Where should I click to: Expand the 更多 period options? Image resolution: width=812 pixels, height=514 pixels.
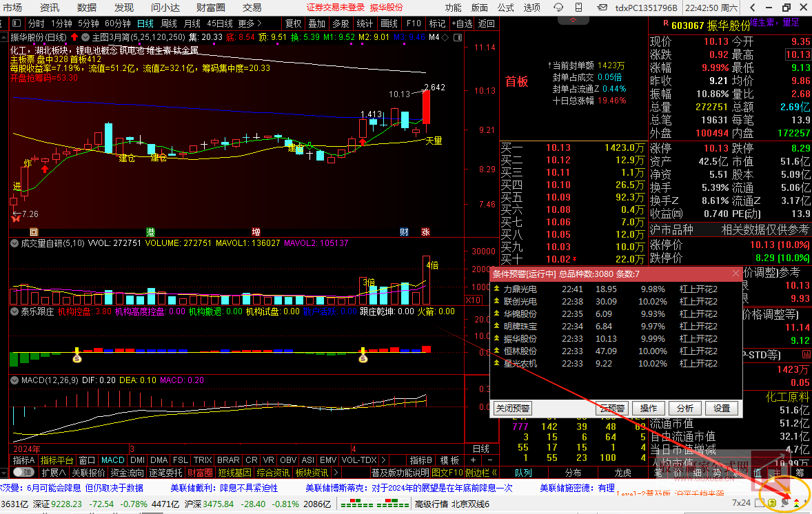click(x=251, y=23)
